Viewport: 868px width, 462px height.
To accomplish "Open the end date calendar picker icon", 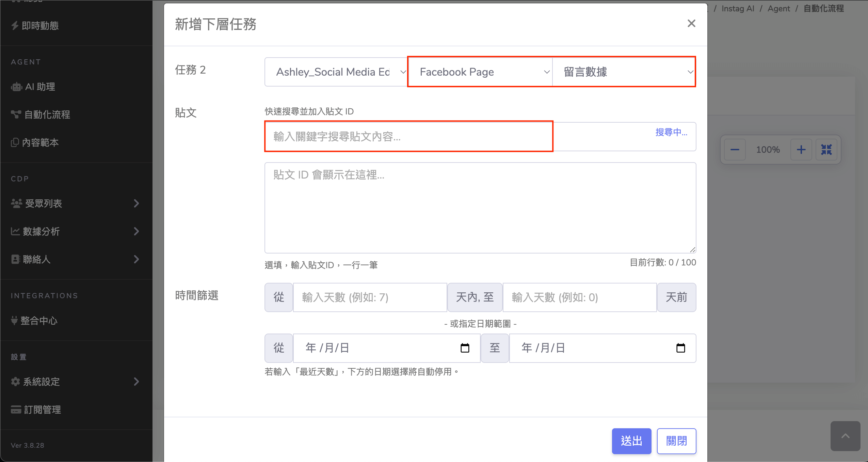I will (680, 348).
